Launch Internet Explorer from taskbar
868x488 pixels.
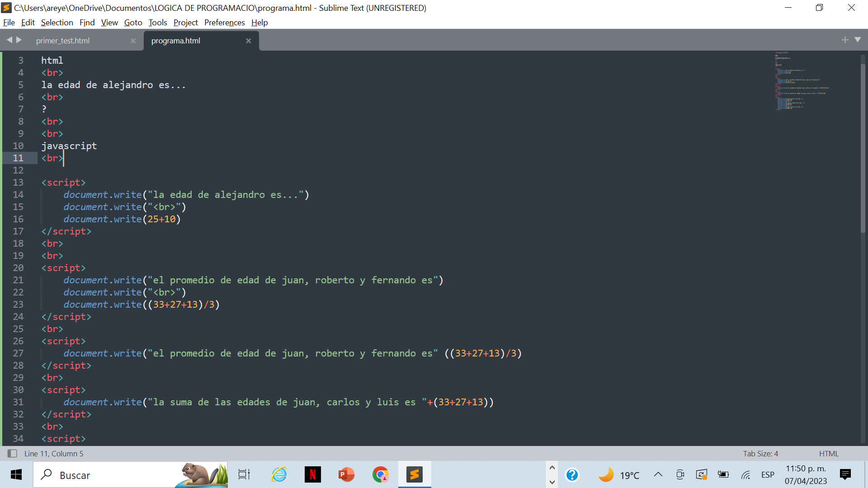(279, 474)
